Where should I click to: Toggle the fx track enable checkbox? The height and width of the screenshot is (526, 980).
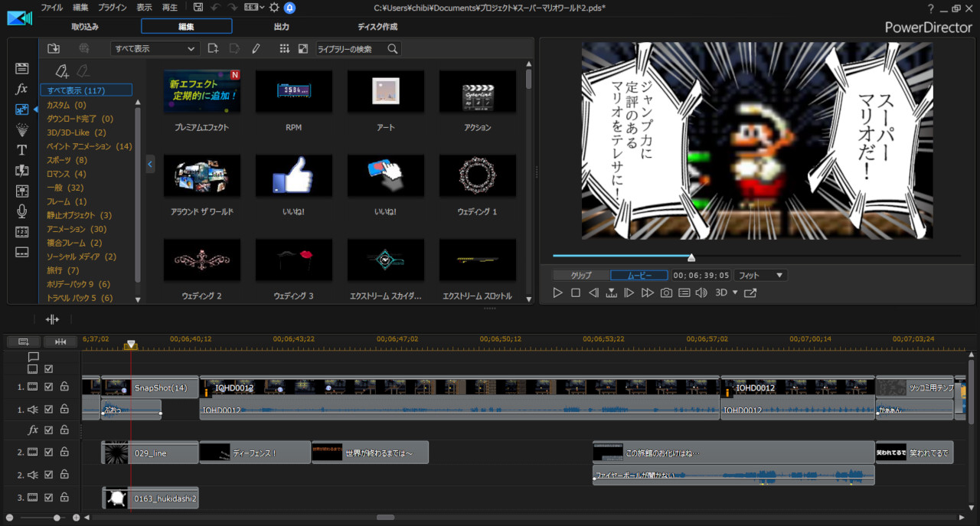[x=48, y=430]
